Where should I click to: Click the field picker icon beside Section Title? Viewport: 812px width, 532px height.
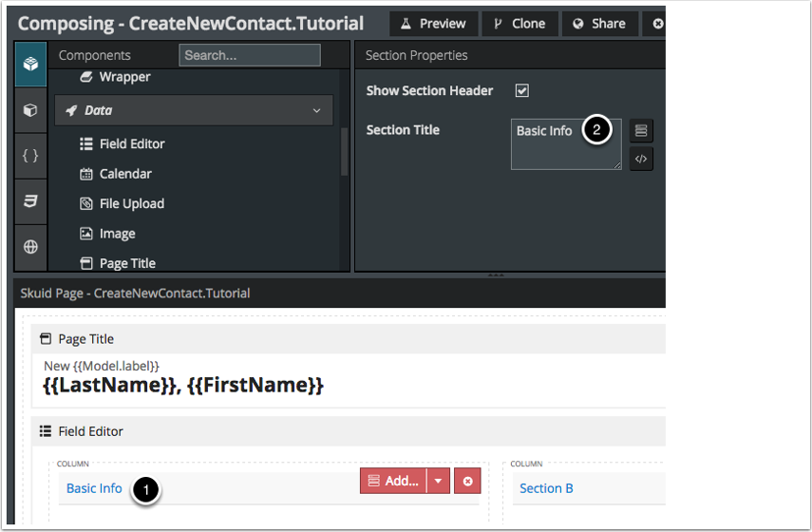pos(641,130)
